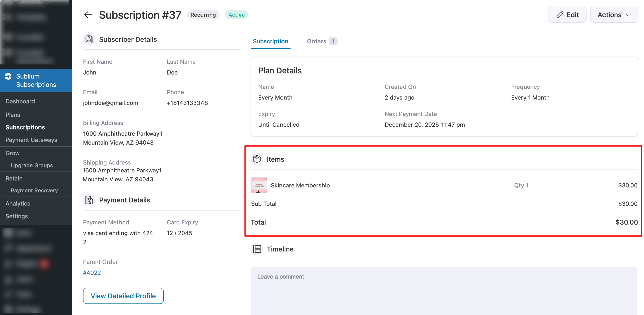This screenshot has height=315, width=644.
Task: Open the Actions dropdown menu
Action: click(x=613, y=15)
